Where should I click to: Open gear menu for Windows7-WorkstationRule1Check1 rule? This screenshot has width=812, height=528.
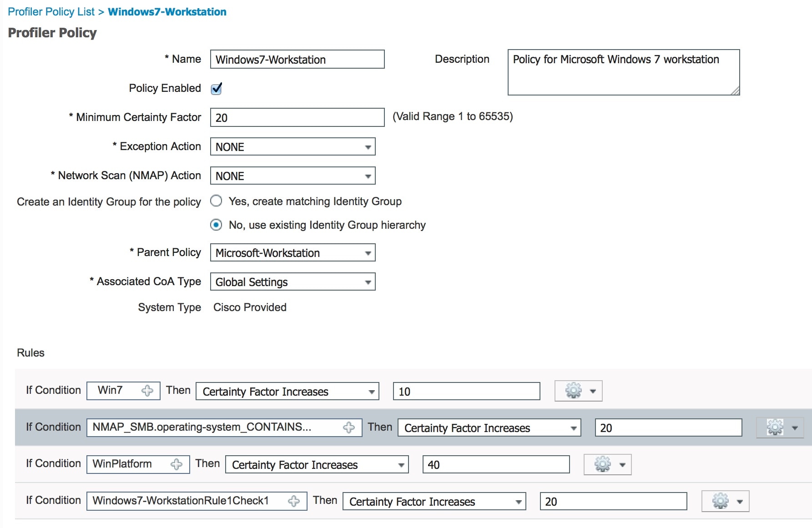(x=725, y=501)
